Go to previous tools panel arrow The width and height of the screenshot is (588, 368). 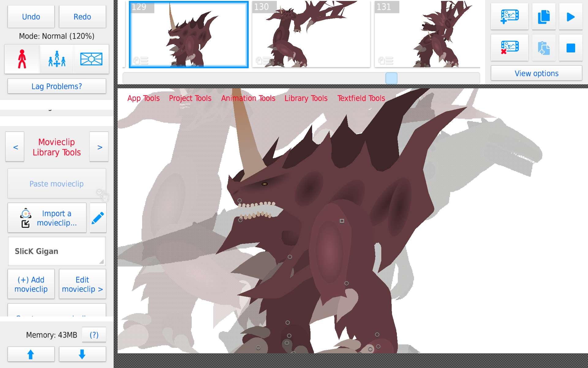[x=15, y=147]
